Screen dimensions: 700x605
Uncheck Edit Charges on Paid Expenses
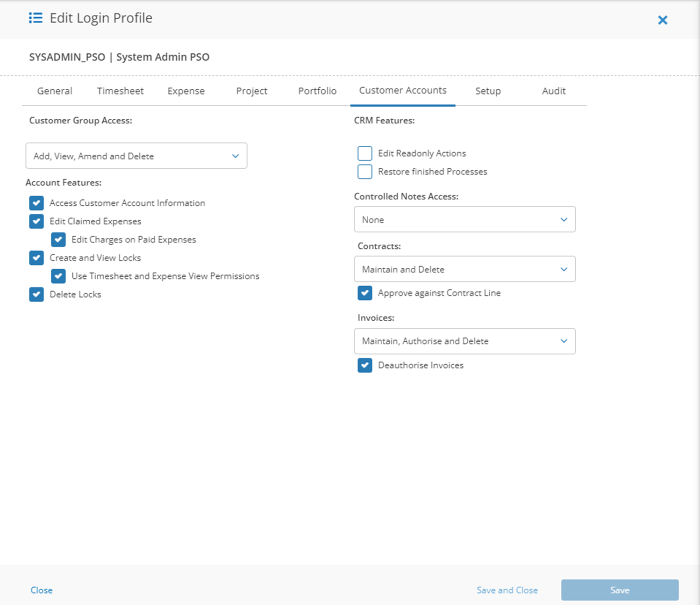58,239
